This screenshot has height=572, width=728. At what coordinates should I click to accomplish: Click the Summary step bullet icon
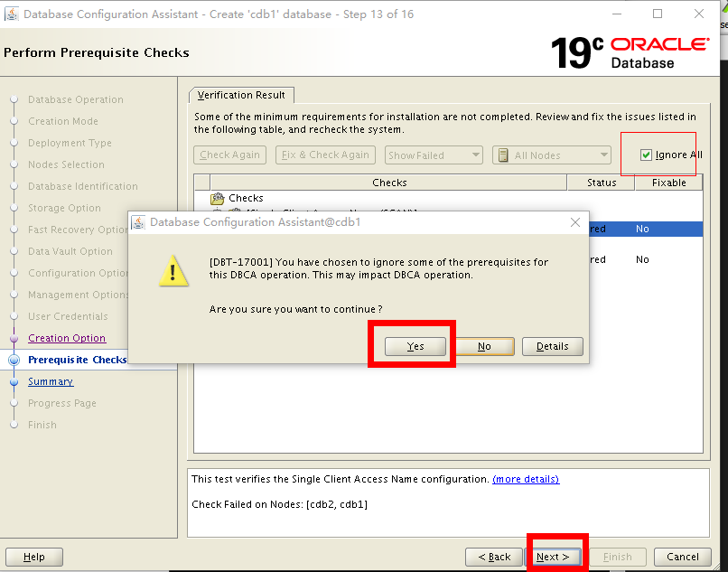click(x=14, y=381)
